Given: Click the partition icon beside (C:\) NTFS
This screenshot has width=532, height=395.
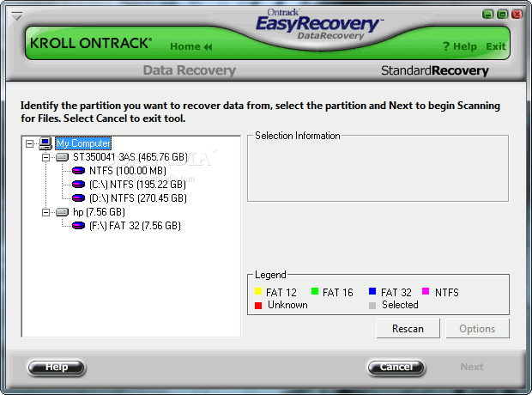Looking at the screenshot, I should point(78,185).
